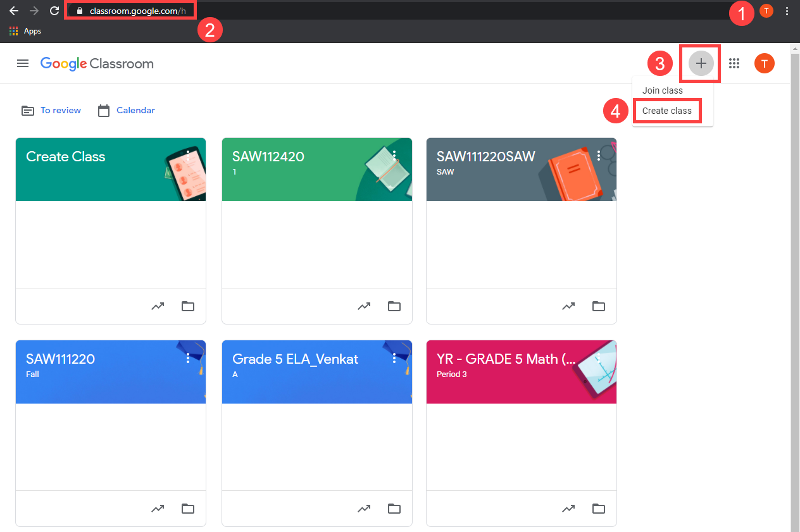Open more options on SAW112420 card

coord(394,156)
